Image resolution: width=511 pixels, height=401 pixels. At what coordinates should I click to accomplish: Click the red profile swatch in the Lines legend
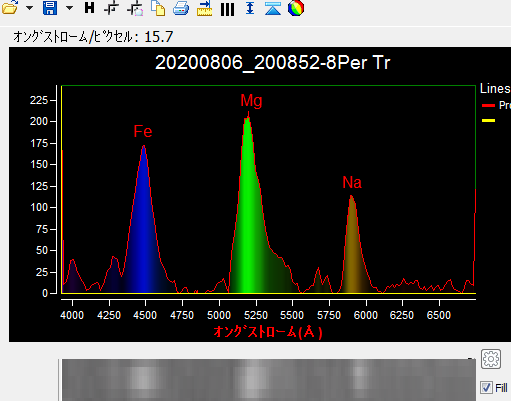click(x=488, y=105)
